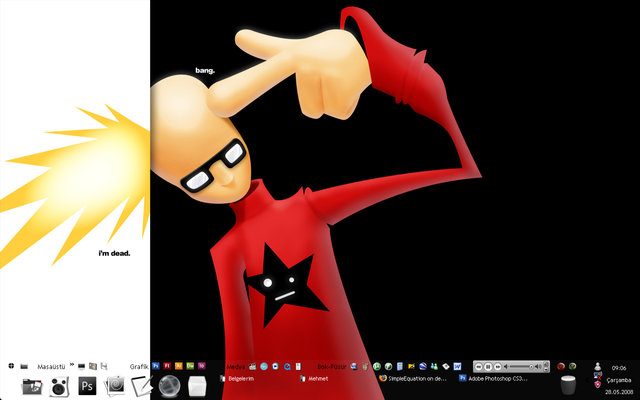This screenshot has height=400, width=640.
Task: Launch the notepad with pen dock icon
Action: (142, 386)
